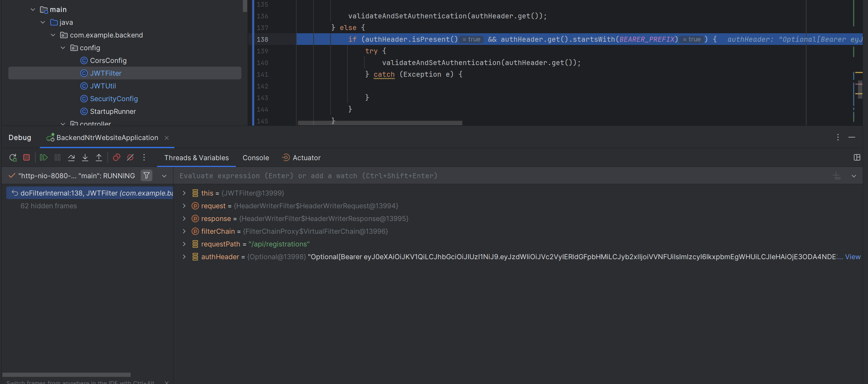Open View Breakpoints dialog
Viewport: 868px width, 384px height.
pyautogui.click(x=116, y=158)
